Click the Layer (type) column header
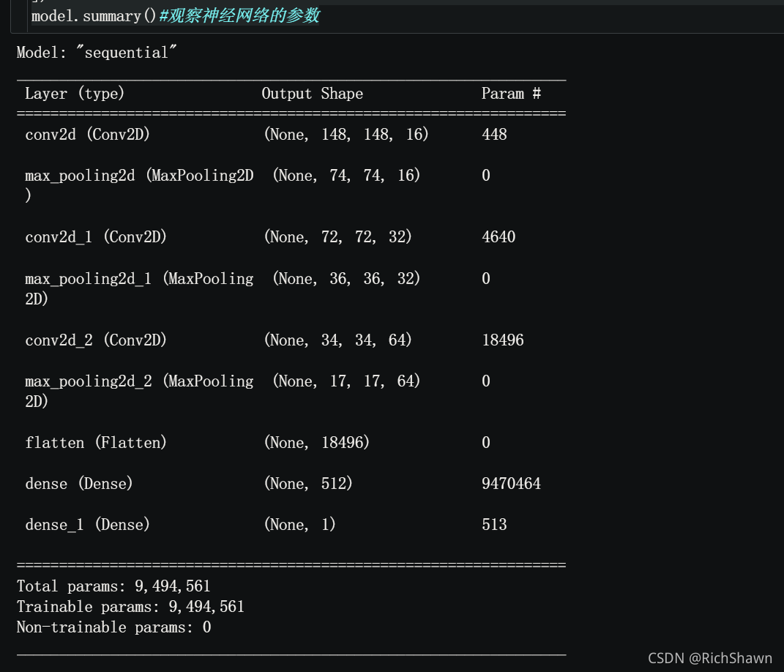The width and height of the screenshot is (784, 672). (x=75, y=94)
